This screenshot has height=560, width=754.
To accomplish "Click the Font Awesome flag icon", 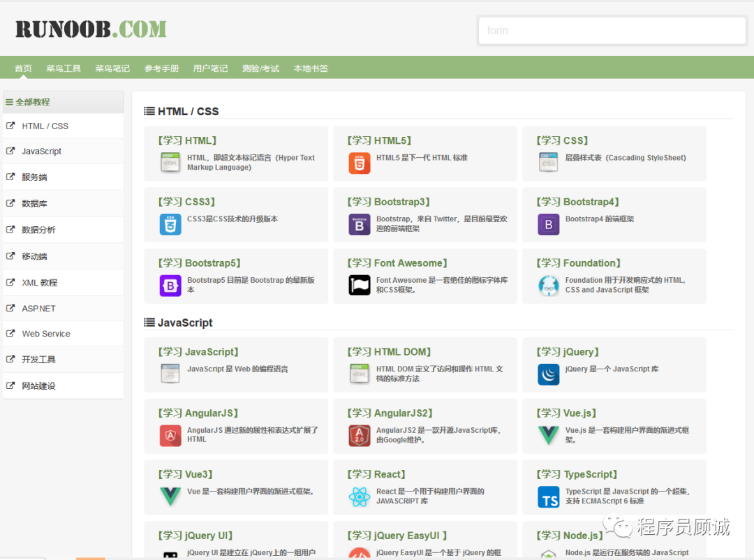I will 360,286.
